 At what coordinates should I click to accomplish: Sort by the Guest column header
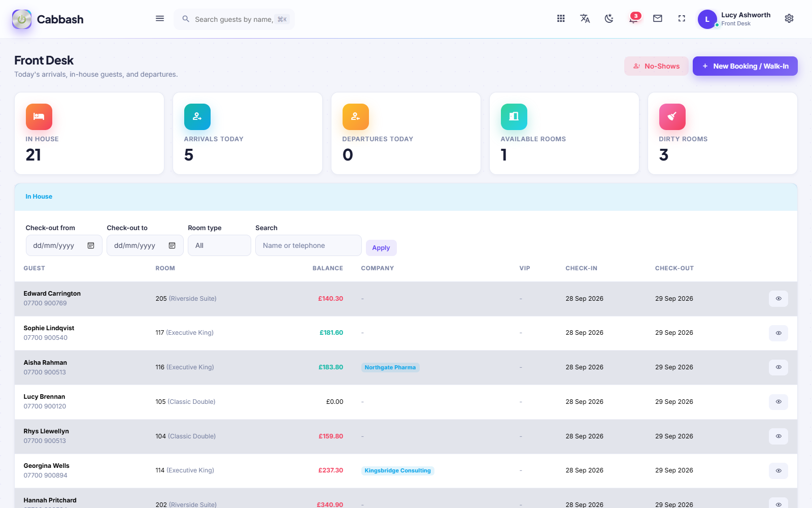pyautogui.click(x=35, y=268)
